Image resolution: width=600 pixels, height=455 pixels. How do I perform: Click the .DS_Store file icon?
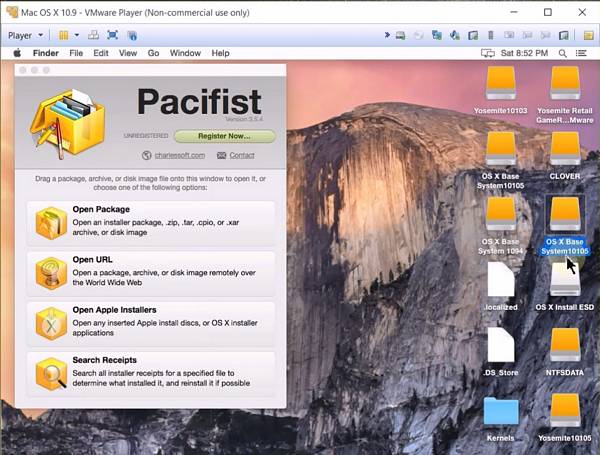[x=500, y=344]
